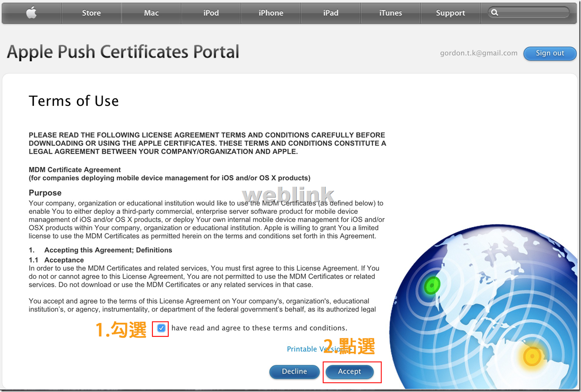Image resolution: width=581 pixels, height=392 pixels.
Task: Click the MDM Certificate Agreement heading
Action: (75, 170)
